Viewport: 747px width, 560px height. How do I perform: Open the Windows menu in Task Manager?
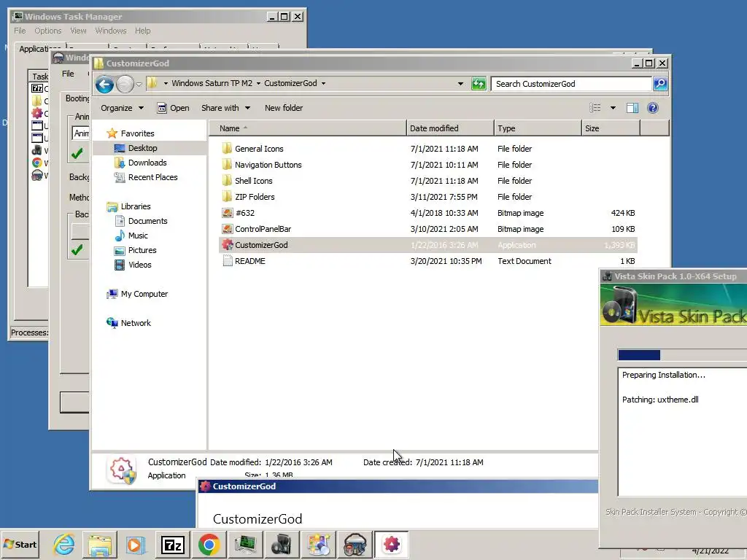[x=111, y=31]
